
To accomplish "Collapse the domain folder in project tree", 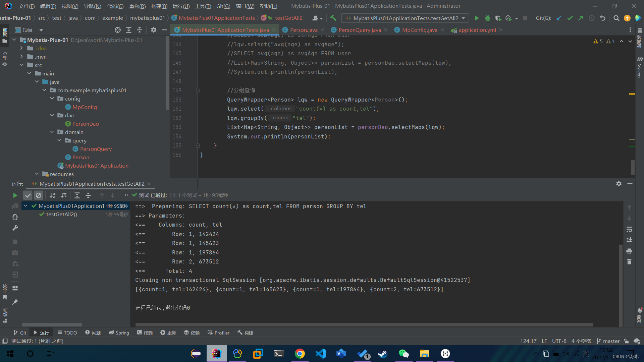I will point(52,132).
